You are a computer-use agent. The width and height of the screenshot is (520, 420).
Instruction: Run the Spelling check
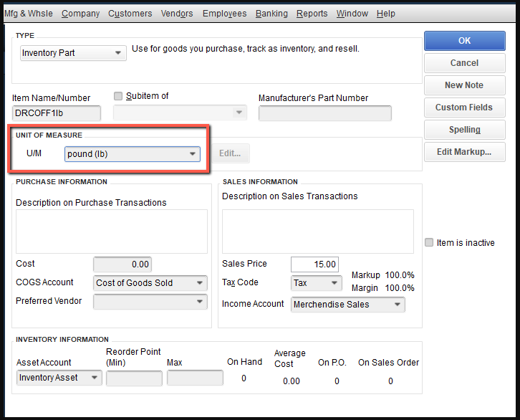point(464,130)
